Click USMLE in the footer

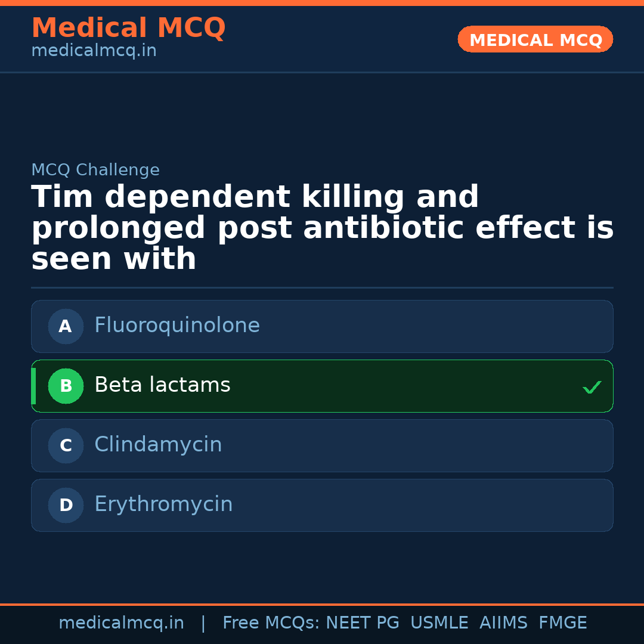(439, 623)
